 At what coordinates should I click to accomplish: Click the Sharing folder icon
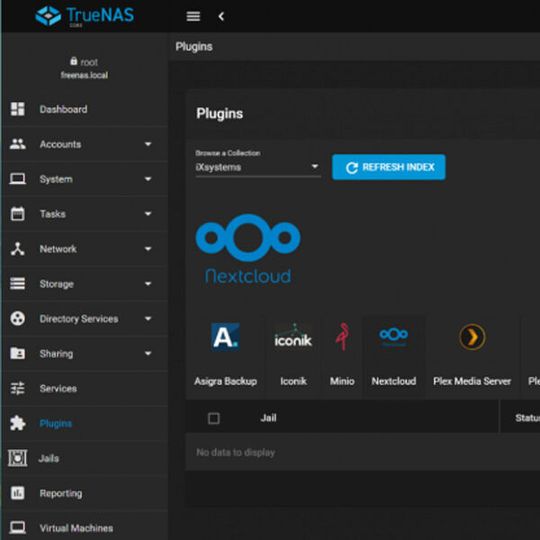coord(18,353)
